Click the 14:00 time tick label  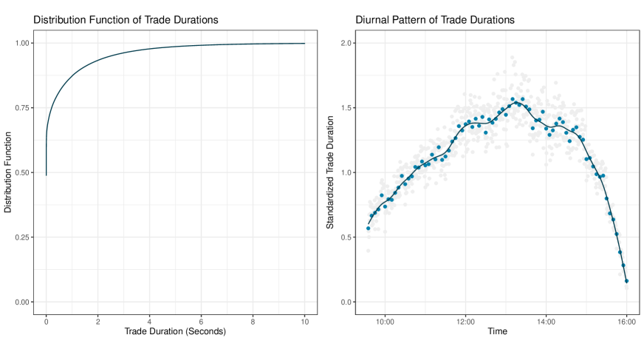point(546,322)
